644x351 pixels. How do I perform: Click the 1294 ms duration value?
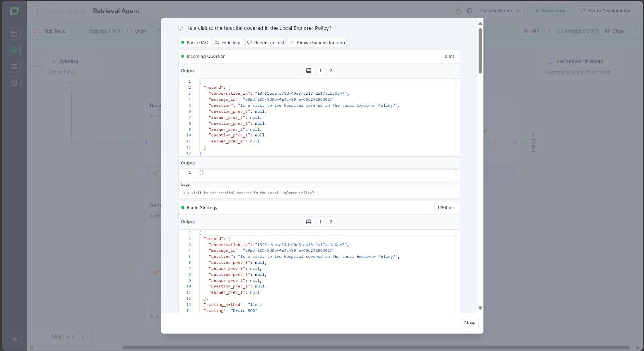tap(446, 207)
